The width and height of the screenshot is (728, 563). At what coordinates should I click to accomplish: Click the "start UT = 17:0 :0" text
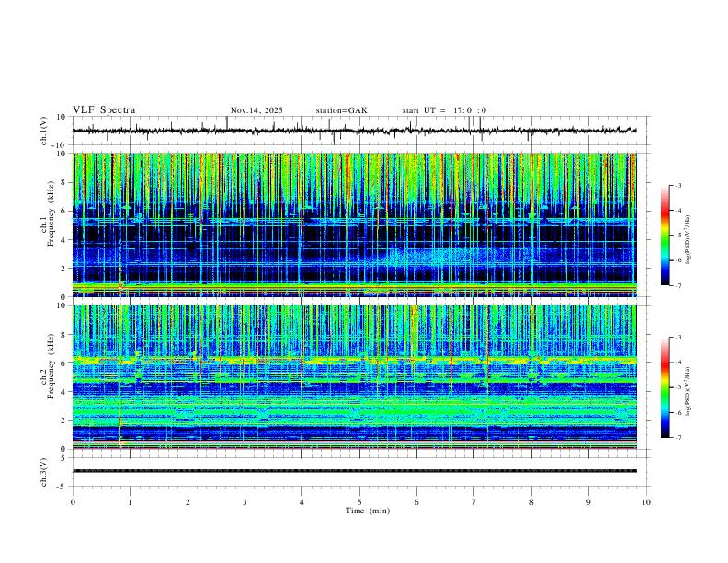(x=444, y=110)
